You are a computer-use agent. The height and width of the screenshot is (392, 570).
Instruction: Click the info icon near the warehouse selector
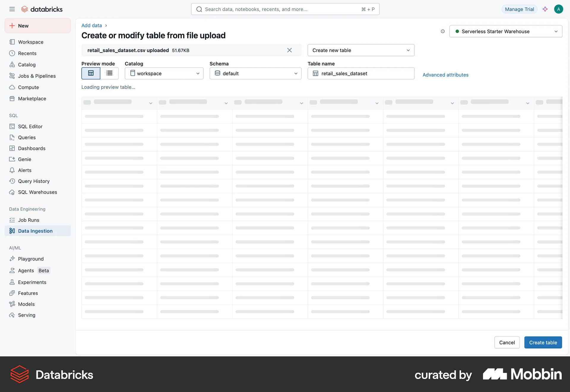coord(443,31)
